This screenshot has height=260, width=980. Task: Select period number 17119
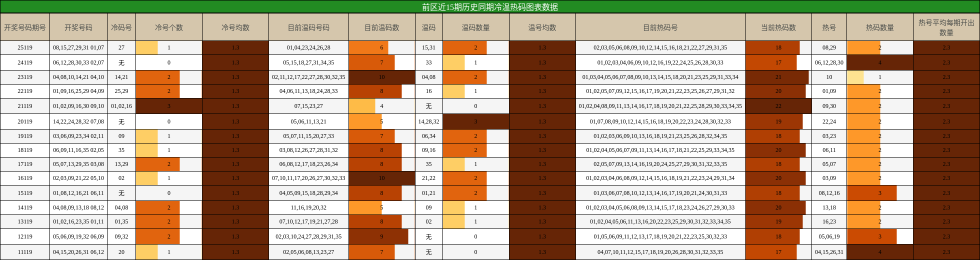(x=25, y=164)
